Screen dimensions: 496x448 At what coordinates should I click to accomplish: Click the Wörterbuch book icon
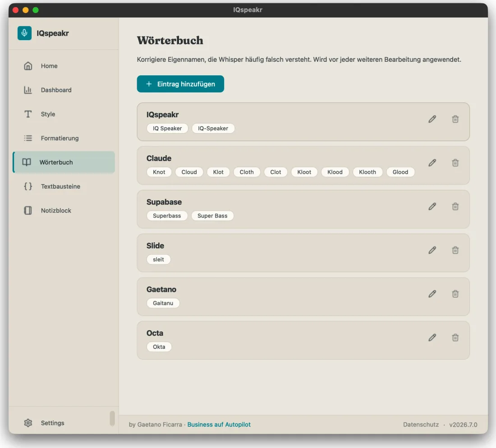pyautogui.click(x=27, y=162)
